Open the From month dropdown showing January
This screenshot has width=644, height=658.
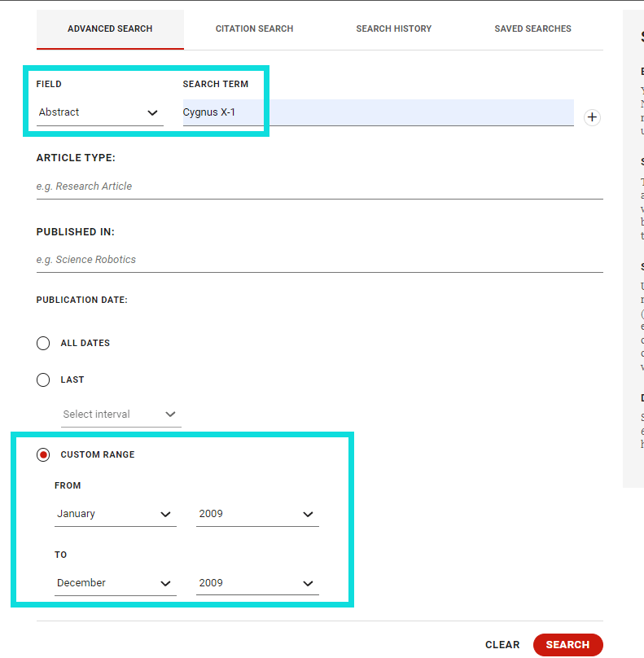click(x=116, y=514)
